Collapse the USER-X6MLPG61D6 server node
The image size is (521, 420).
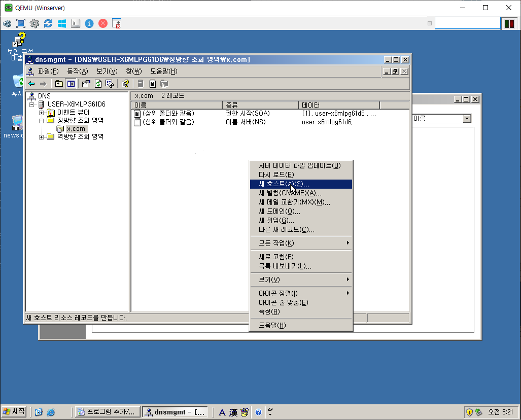pos(32,104)
